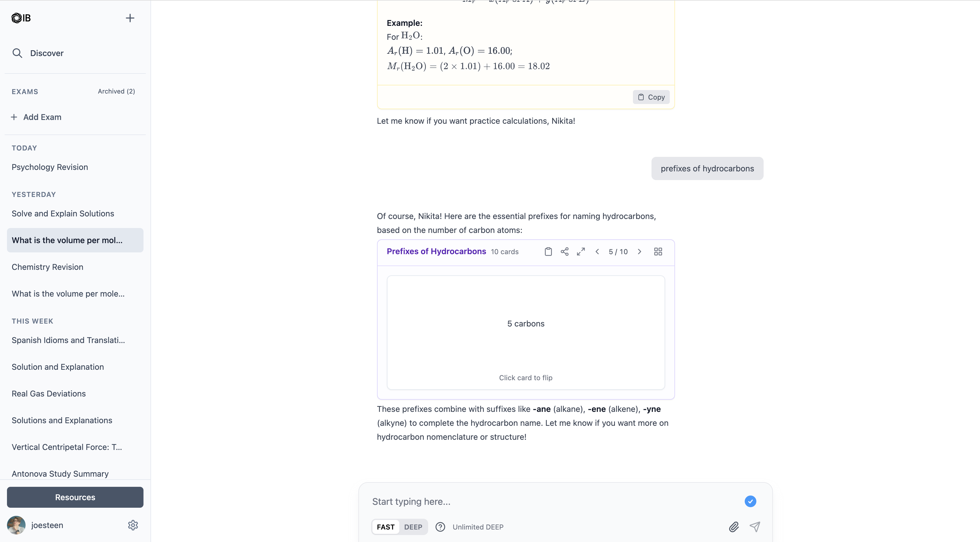Open the Psychology Revision conversation
Screen dimensions: 980x542
(x=49, y=167)
